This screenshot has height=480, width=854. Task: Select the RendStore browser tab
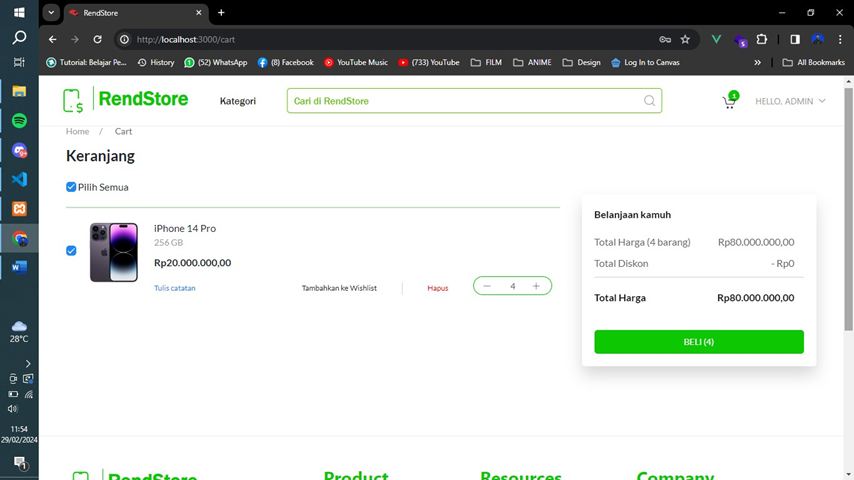point(135,13)
